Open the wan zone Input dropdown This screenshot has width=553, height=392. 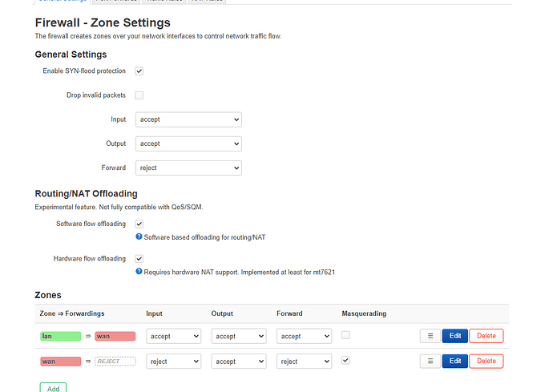coord(173,362)
